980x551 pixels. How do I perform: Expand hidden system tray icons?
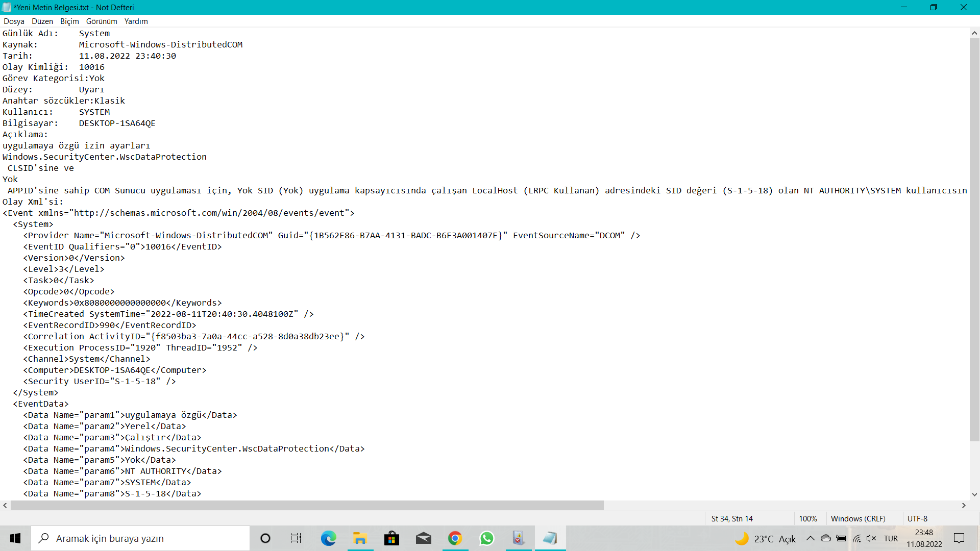click(x=810, y=538)
